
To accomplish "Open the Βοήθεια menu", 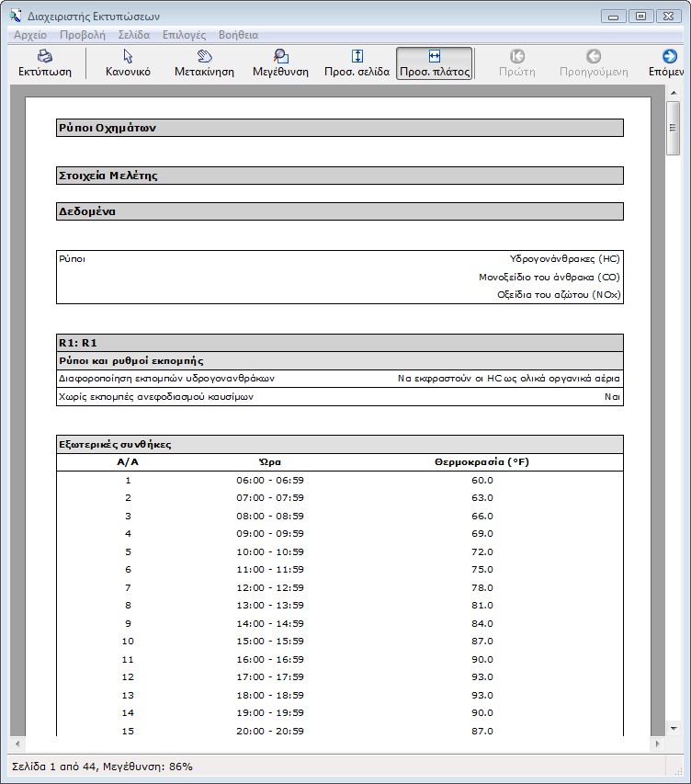I will [x=238, y=35].
